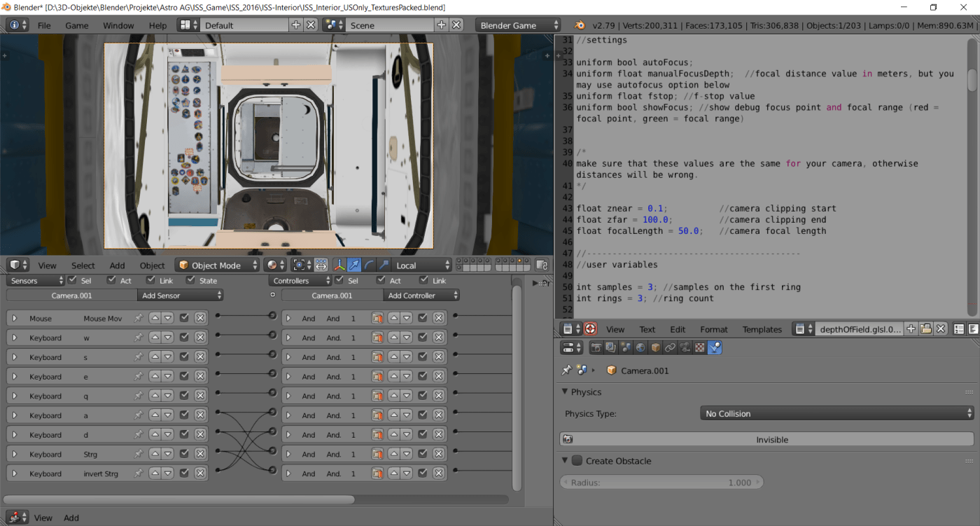The width and height of the screenshot is (980, 526).
Task: Deactivate the Keyboard 'invert Strg' sensor checkbox
Action: point(185,473)
